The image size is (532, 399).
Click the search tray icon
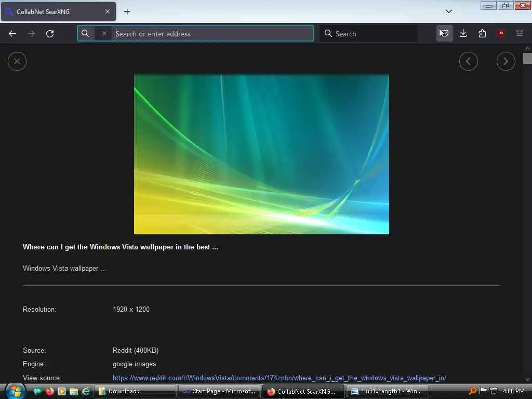(x=472, y=391)
